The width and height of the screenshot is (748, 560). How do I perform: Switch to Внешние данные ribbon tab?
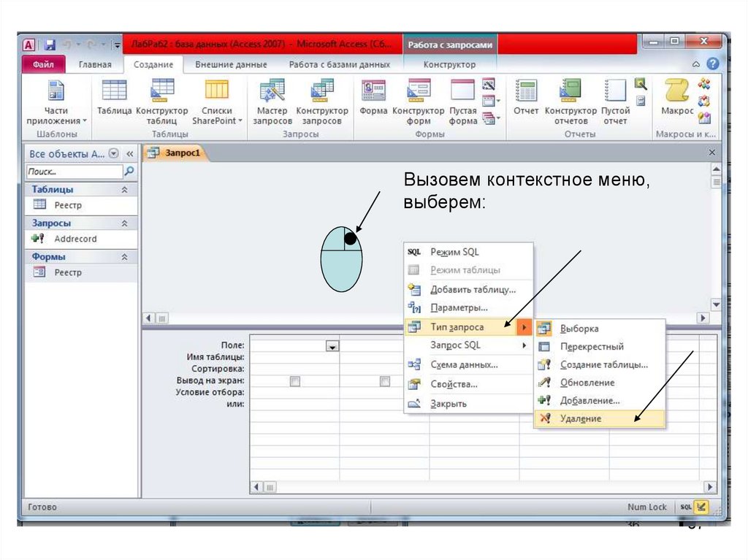pyautogui.click(x=231, y=65)
